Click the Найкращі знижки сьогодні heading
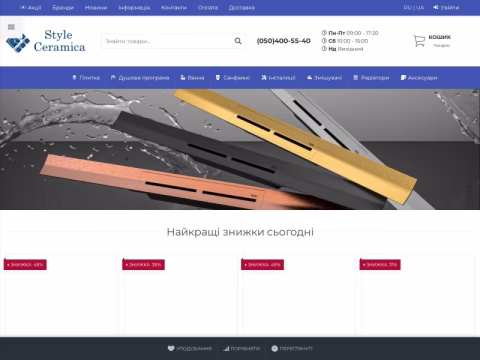Image resolution: width=480 pixels, height=360 pixels. point(240,232)
